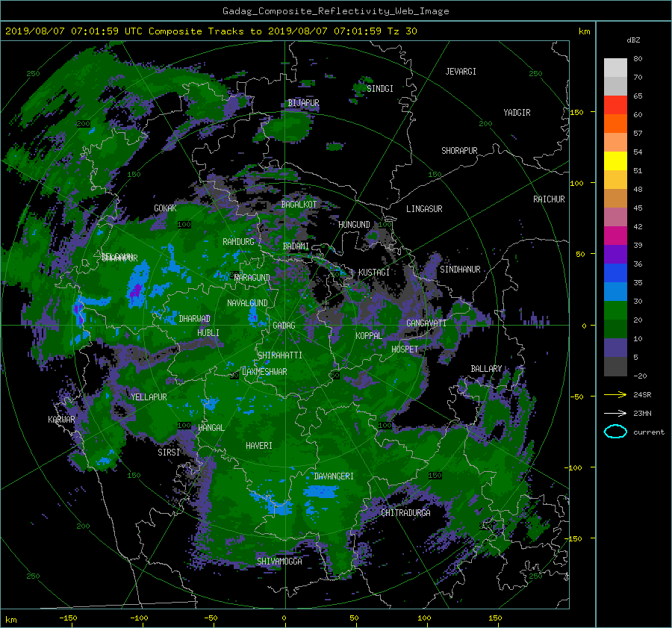This screenshot has height=628, width=672.
Task: Click the NAVALGUND city label
Action: coord(247,303)
